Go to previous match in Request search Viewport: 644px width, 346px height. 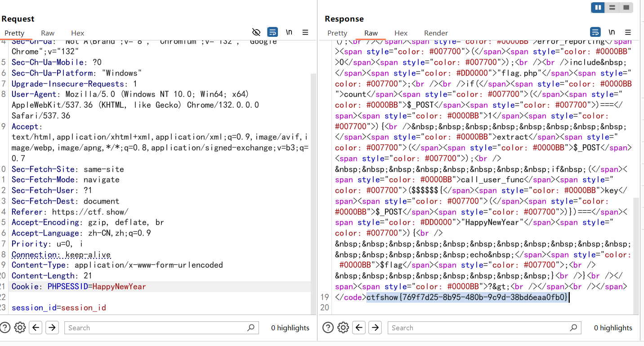pos(36,328)
